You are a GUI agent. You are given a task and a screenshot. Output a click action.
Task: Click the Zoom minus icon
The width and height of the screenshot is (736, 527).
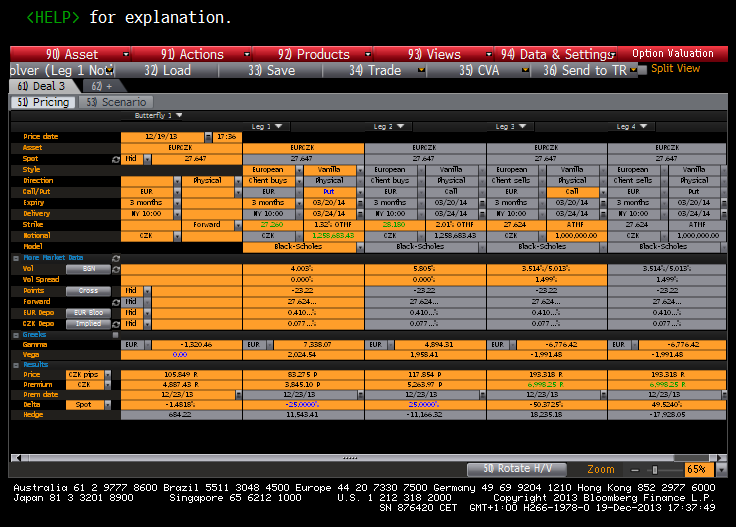pos(635,470)
